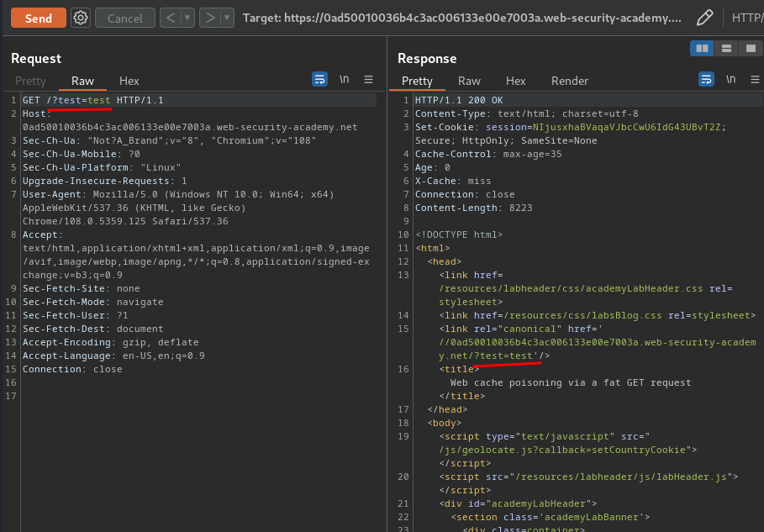Toggle word wrap in Request pane

coord(319,79)
